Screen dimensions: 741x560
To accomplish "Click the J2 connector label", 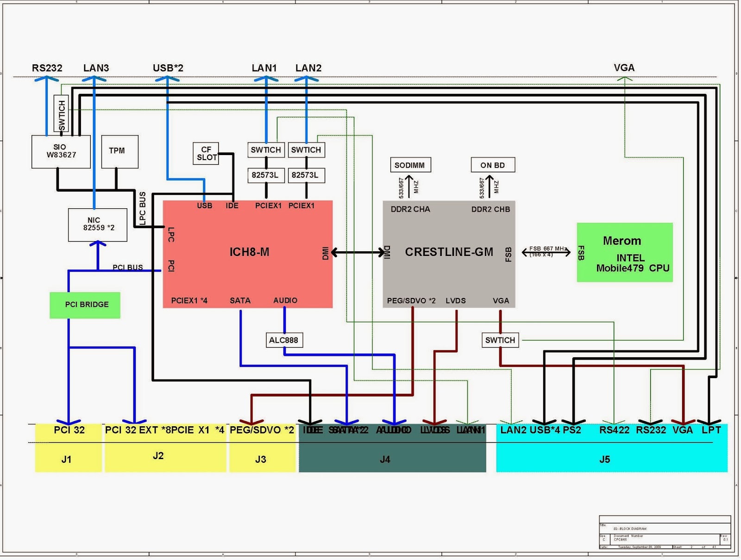I will click(x=158, y=456).
